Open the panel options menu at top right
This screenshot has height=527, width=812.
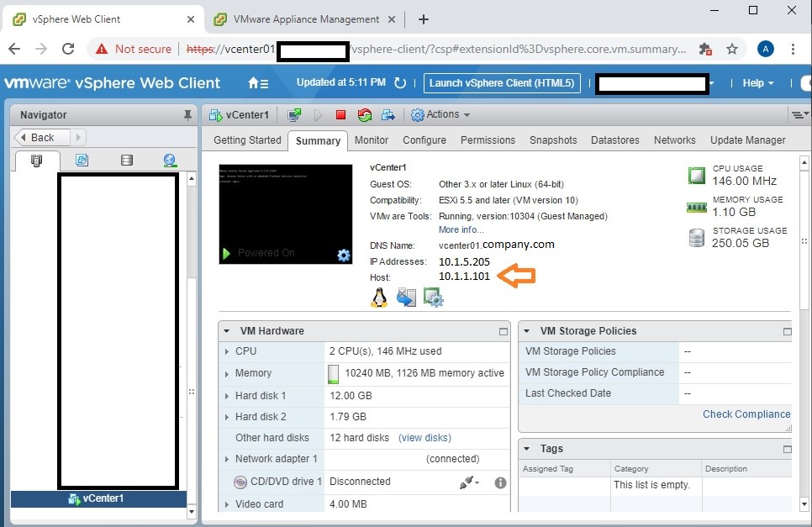coord(799,115)
